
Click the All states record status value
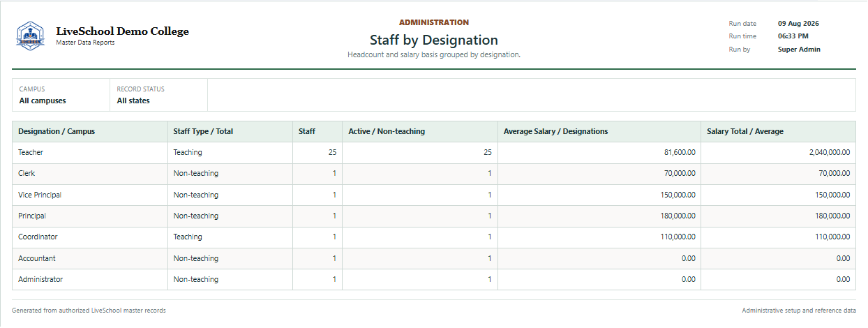[x=133, y=100]
